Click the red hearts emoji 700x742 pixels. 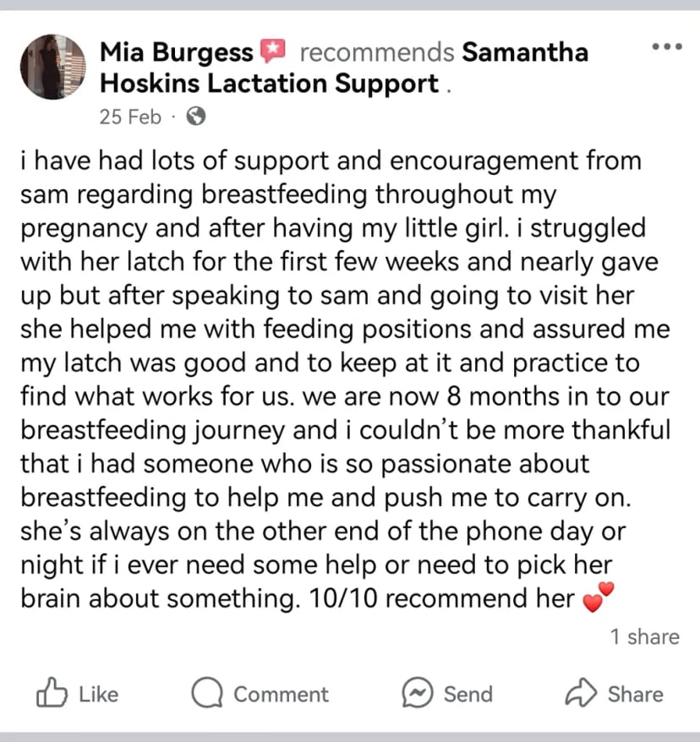pos(599,597)
